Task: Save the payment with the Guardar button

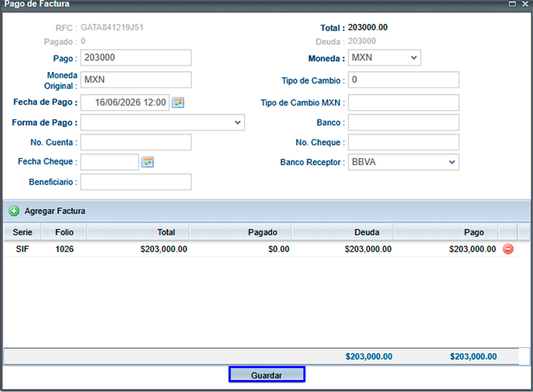Action: 266,374
